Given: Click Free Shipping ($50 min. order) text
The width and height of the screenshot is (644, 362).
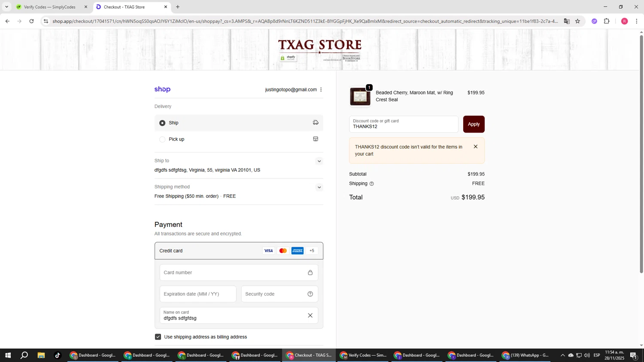Looking at the screenshot, I should (186, 196).
